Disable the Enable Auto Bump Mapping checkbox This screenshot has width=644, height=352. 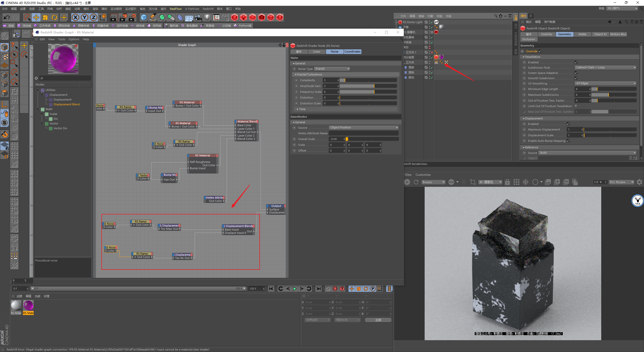pos(568,141)
